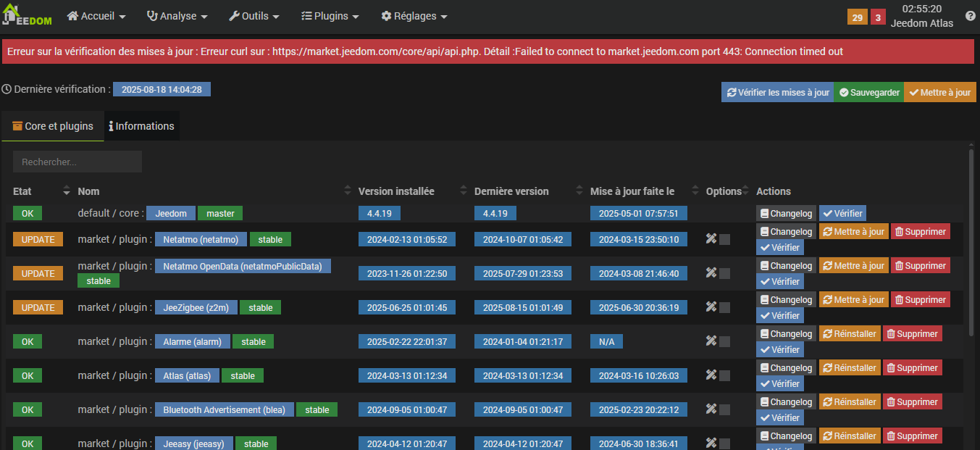980x450 pixels.
Task: Expand the Accueil dropdown menu
Action: [96, 16]
